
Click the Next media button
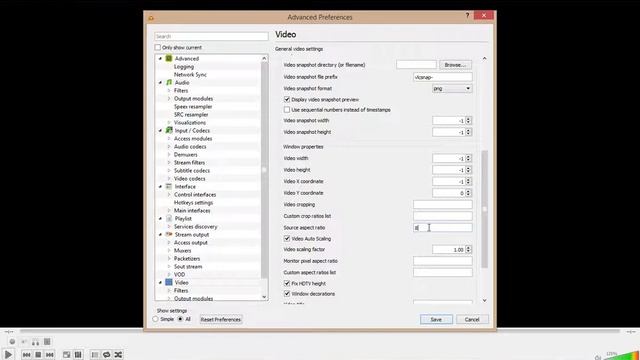click(x=49, y=355)
